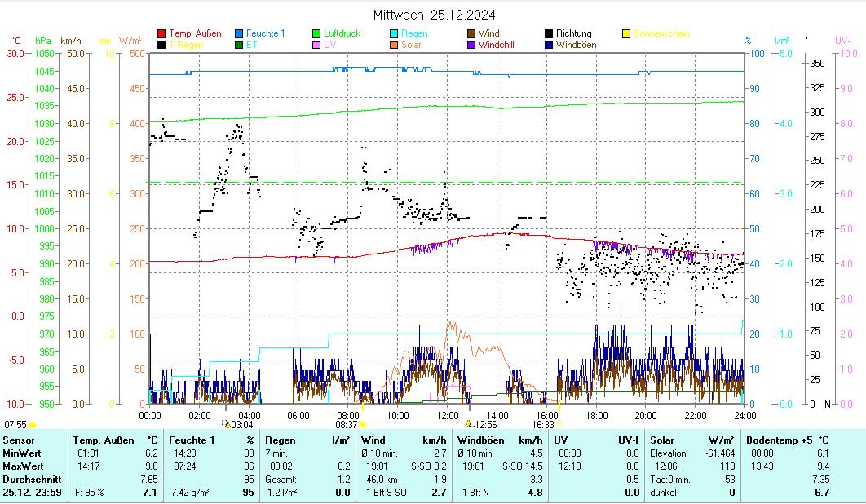Click the Solar legend label
This screenshot has height=504, width=866.
(411, 45)
